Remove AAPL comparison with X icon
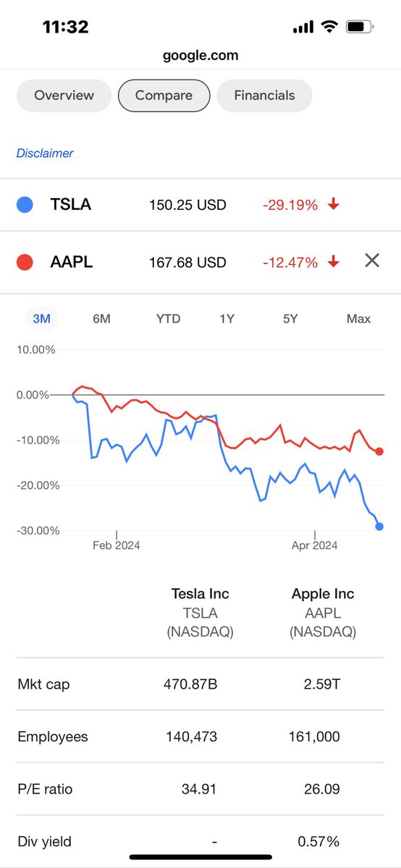 click(x=372, y=261)
